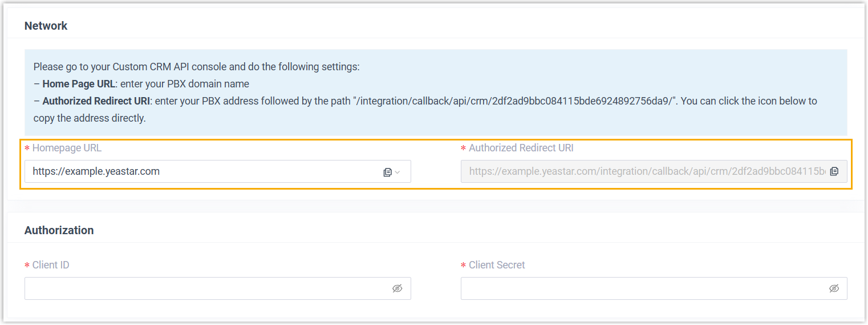Copy the Homepage URL with the copy icon
868x325 pixels.
tap(387, 172)
